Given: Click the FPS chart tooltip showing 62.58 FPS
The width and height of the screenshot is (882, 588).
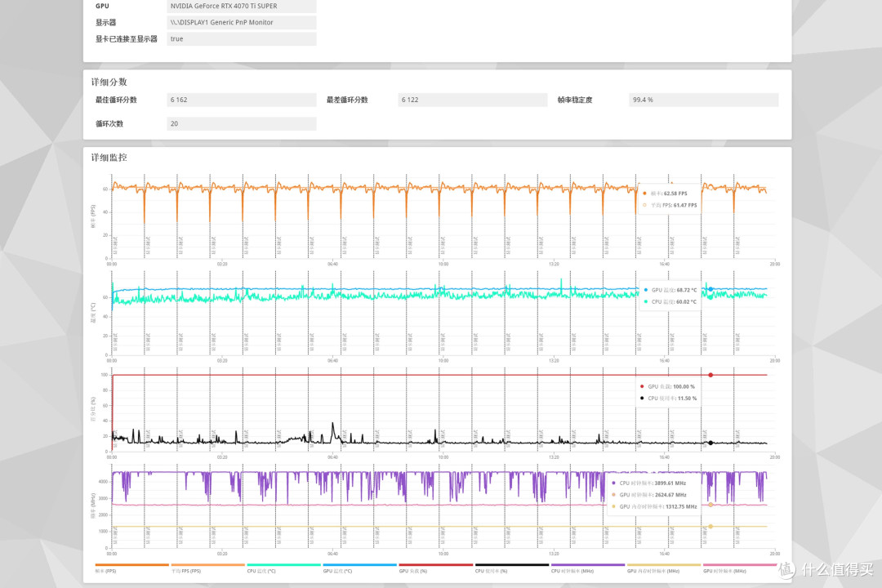Looking at the screenshot, I should 670,199.
